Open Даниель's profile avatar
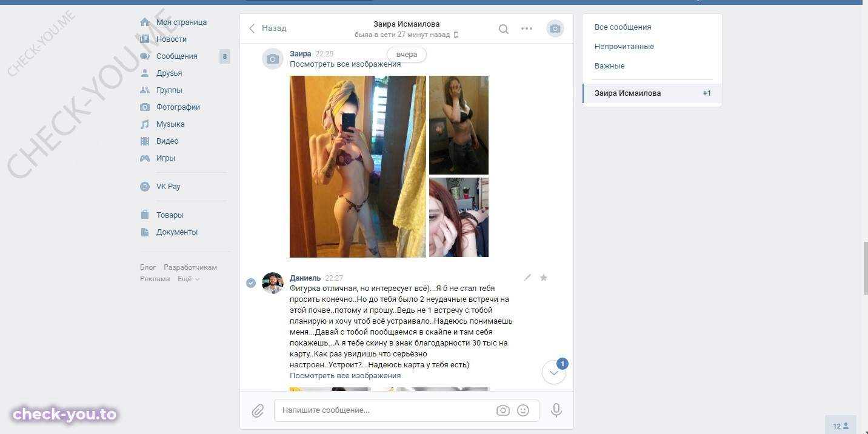Viewport: 868px width, 434px height. coord(273,283)
